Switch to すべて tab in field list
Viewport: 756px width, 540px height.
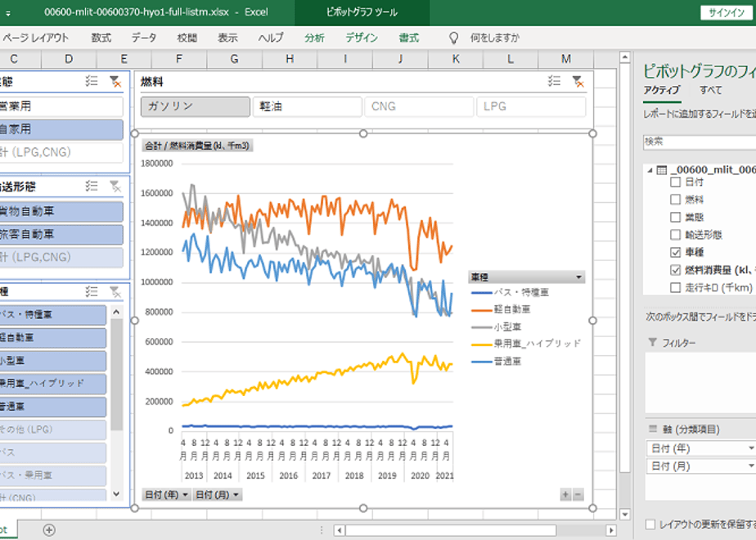coord(711,90)
